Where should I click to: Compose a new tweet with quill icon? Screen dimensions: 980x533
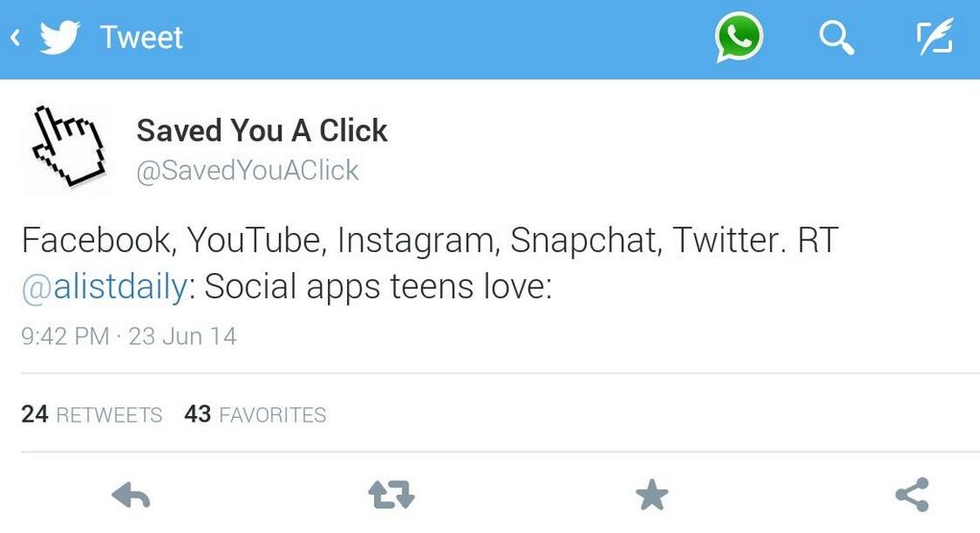935,36
